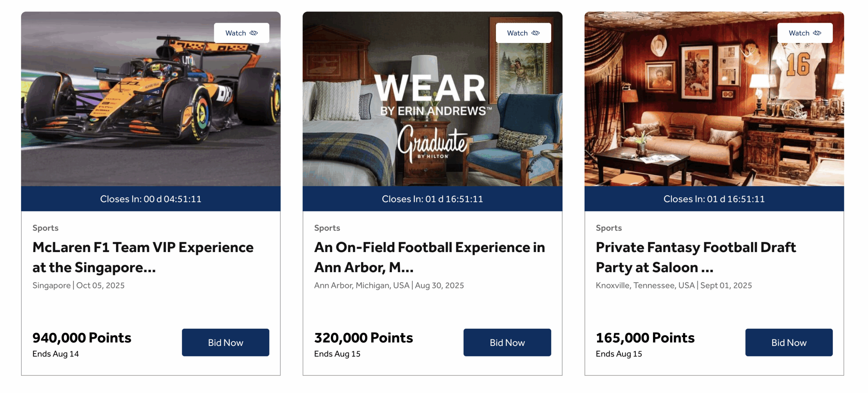The height and width of the screenshot is (393, 868).
Task: Bid Now on the Ann Arbor football experience
Action: (507, 342)
